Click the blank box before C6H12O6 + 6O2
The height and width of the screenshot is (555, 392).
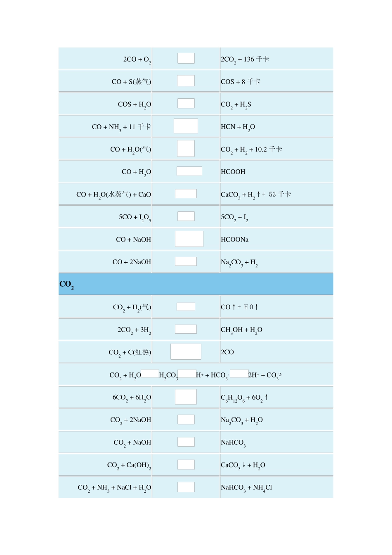(x=186, y=396)
